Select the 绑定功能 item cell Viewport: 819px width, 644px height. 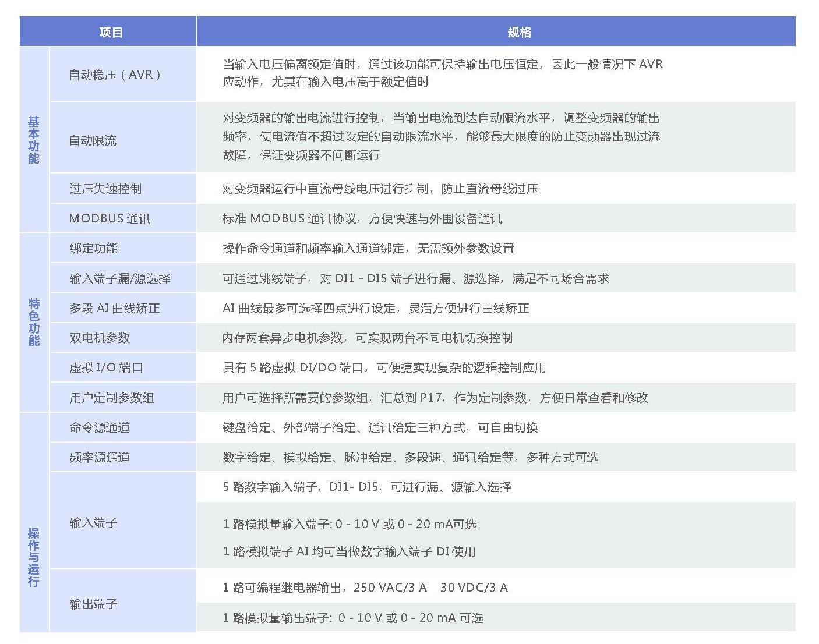[x=93, y=249]
